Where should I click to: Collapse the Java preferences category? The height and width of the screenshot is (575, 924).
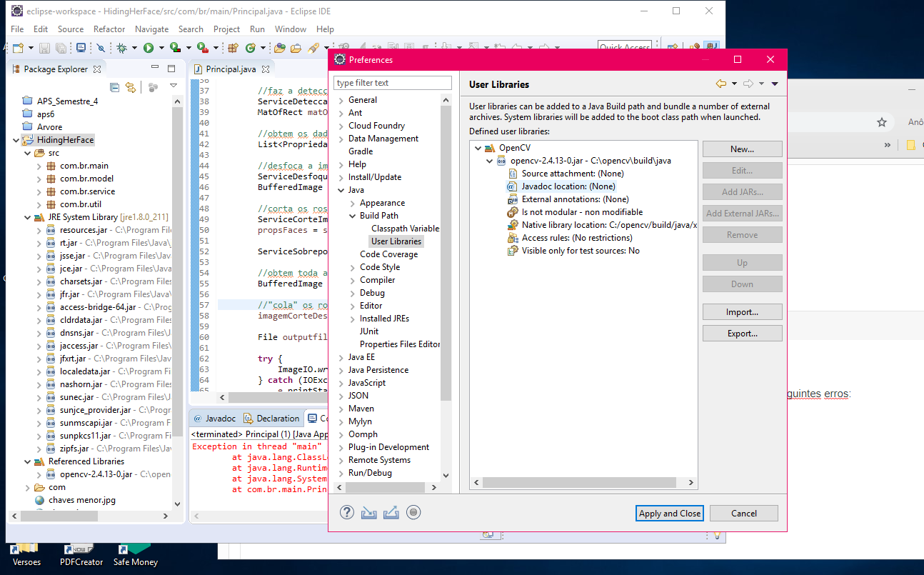pyautogui.click(x=341, y=190)
